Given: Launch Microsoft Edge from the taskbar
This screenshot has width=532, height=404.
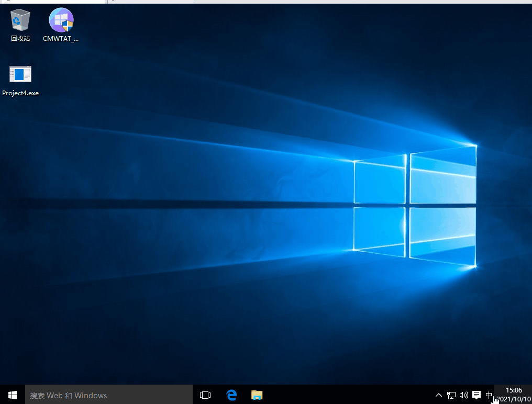Looking at the screenshot, I should point(231,395).
